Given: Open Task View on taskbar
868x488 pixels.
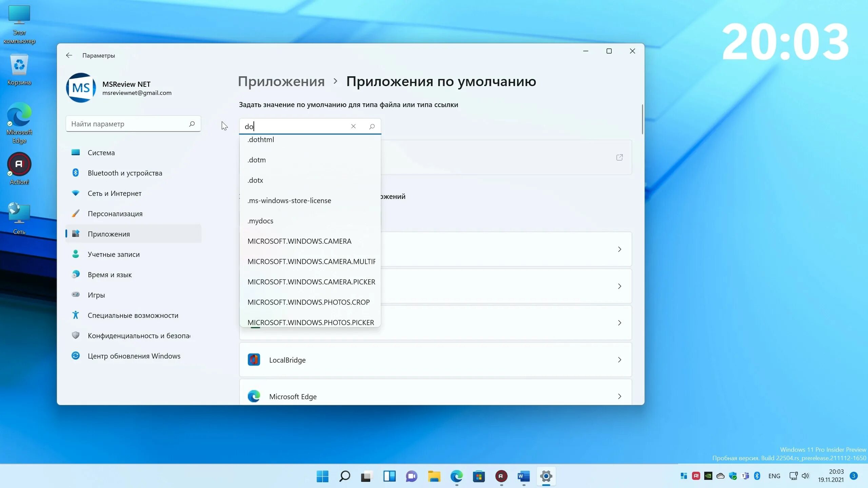Looking at the screenshot, I should coord(367,476).
